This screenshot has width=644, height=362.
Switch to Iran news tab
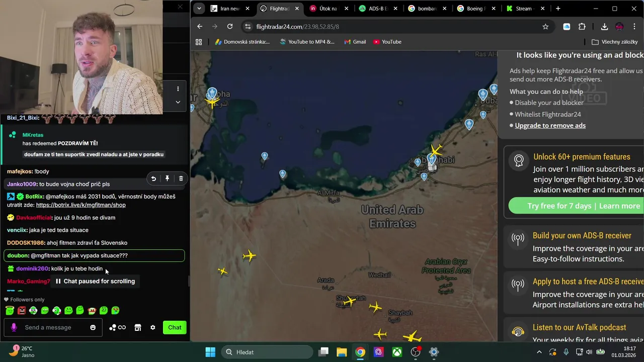pyautogui.click(x=230, y=9)
